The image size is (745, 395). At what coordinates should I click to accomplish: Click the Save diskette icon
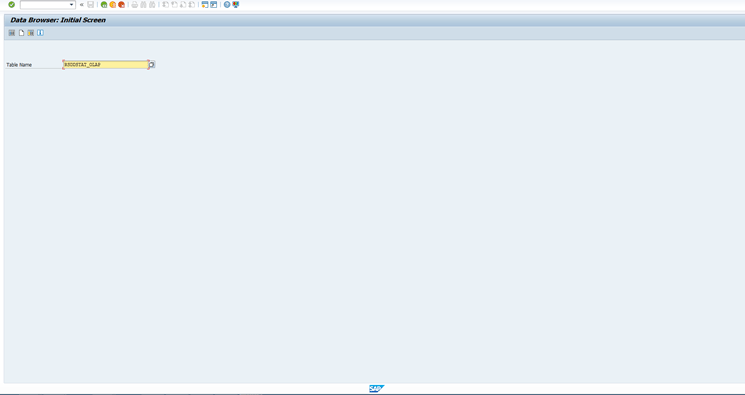[x=90, y=5]
